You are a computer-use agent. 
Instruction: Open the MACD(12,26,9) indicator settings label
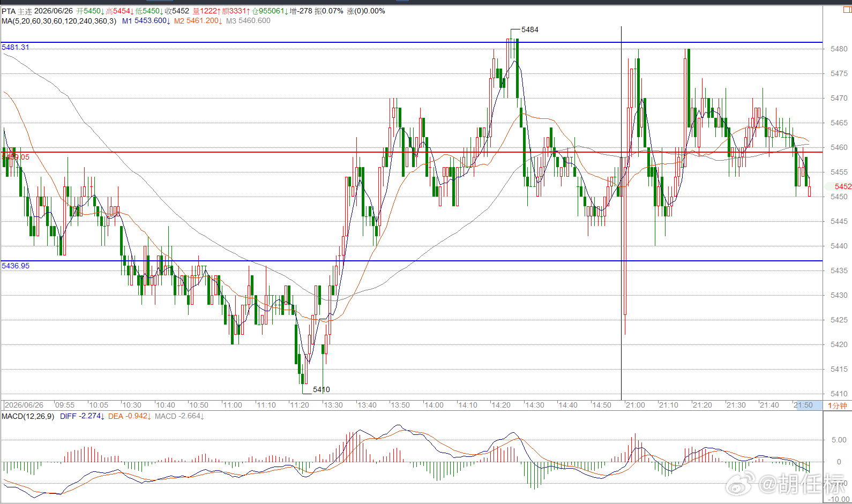pos(28,416)
